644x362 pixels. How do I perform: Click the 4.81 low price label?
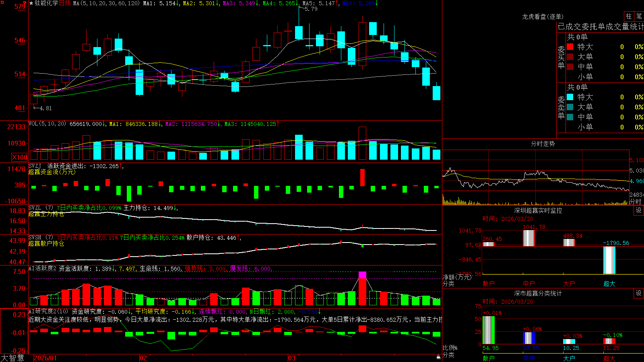point(45,108)
